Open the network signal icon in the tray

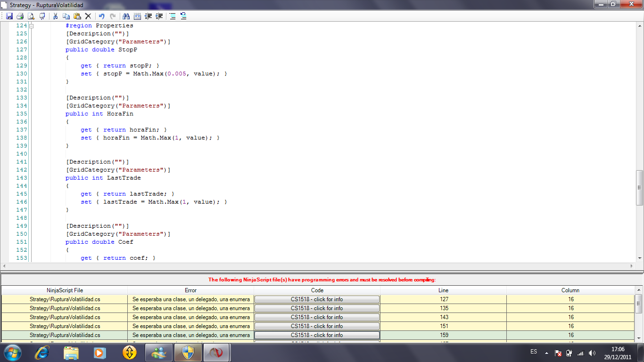click(581, 353)
